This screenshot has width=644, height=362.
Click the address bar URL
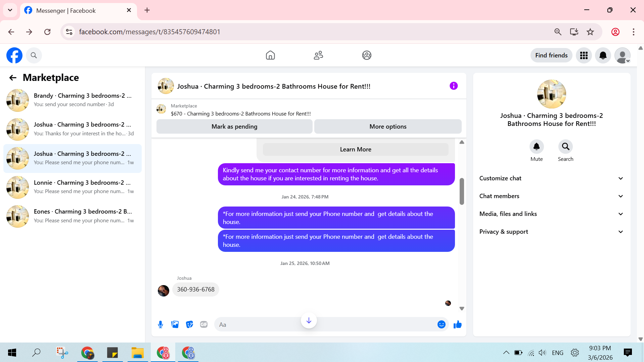[149, 32]
